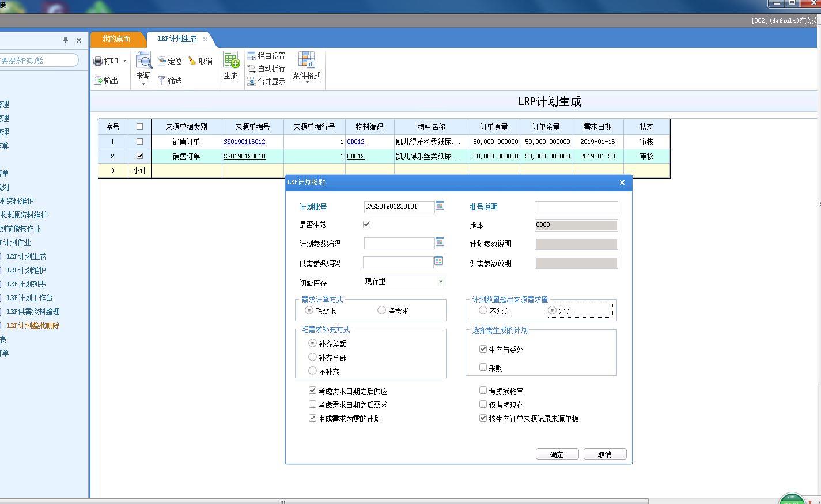The width and height of the screenshot is (821, 504).
Task: Select the 净需求 radio button
Action: (381, 310)
